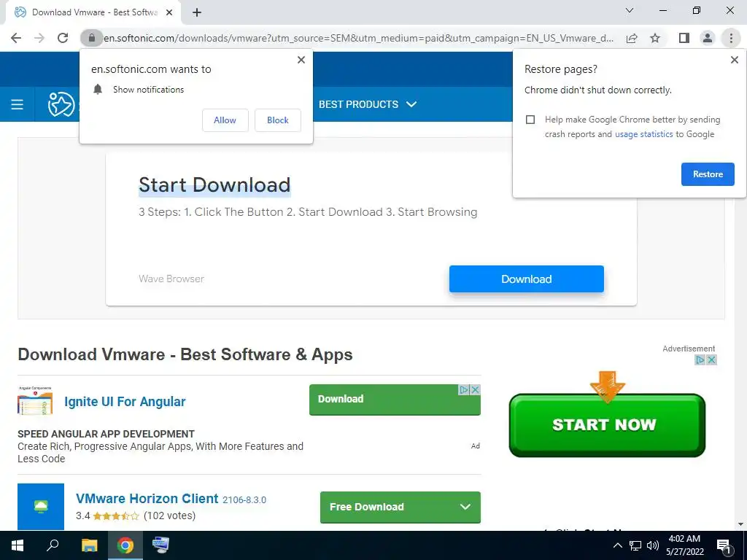Expand the BEST PRODUCTS menu
This screenshot has height=560, width=747.
pos(368,104)
